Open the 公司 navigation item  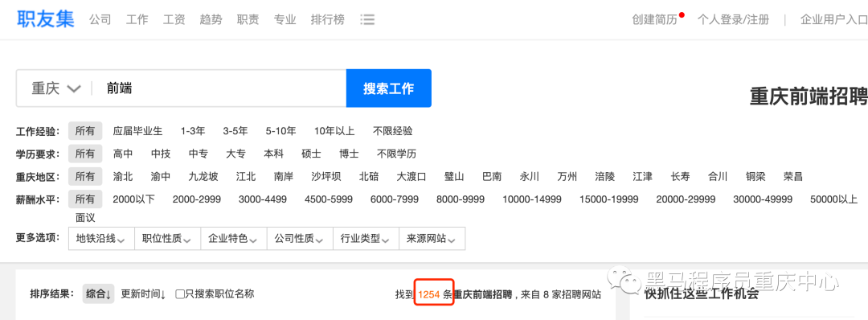[x=100, y=20]
